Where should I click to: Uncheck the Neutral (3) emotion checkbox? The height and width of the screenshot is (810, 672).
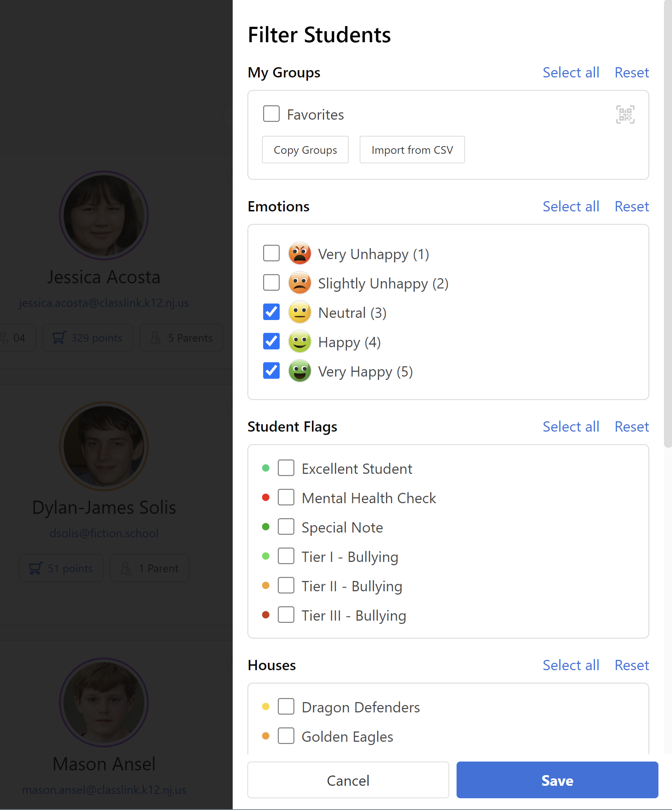(x=271, y=312)
